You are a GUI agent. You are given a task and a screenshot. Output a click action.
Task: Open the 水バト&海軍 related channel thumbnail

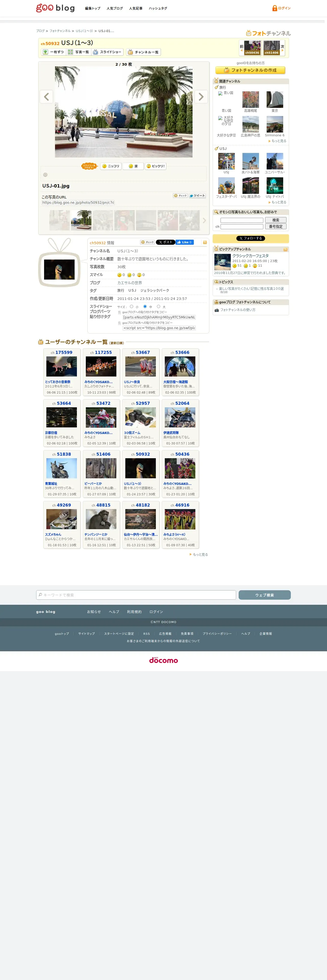pyautogui.click(x=251, y=161)
